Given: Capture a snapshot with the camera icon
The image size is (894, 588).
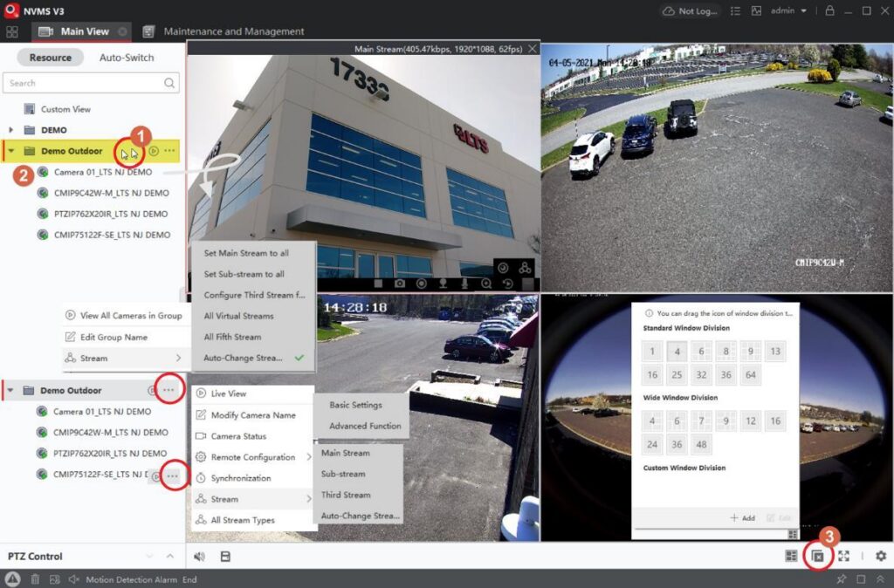Looking at the screenshot, I should pyautogui.click(x=400, y=284).
